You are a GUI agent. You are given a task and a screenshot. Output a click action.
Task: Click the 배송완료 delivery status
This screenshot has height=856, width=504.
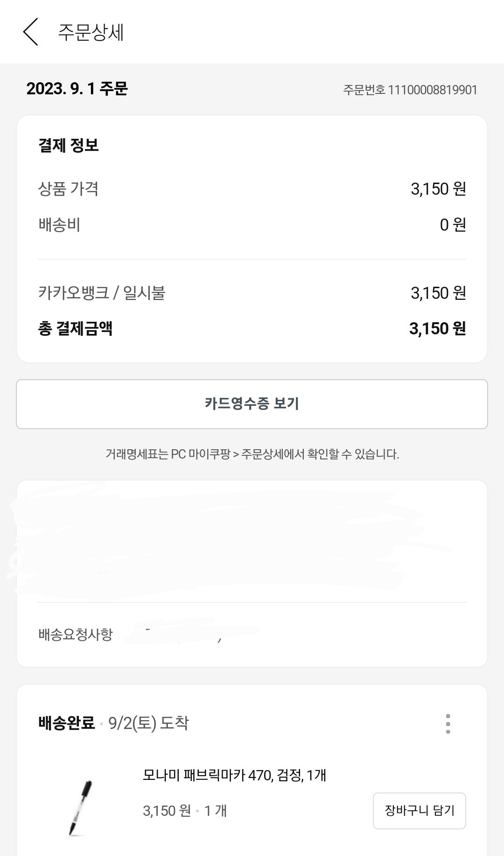(x=66, y=723)
